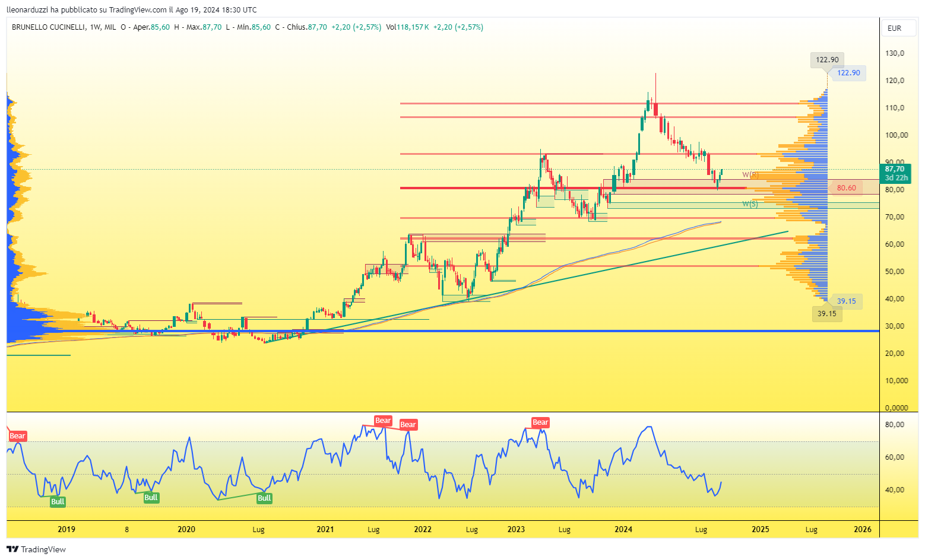Select the blue 39.15 profile label
The width and height of the screenshot is (925, 560).
click(x=846, y=301)
